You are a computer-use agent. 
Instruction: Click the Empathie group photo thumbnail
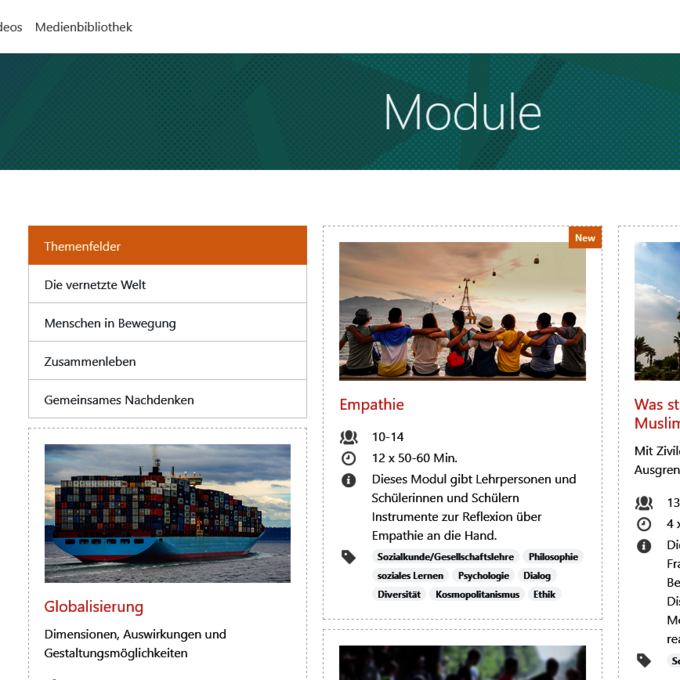(x=462, y=311)
